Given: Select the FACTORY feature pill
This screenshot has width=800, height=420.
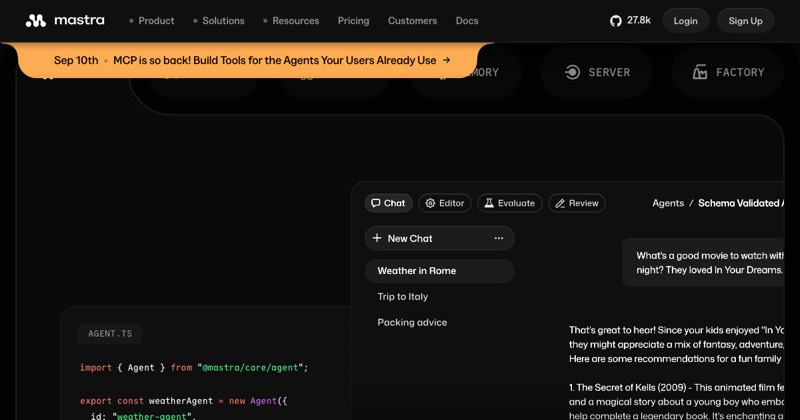Looking at the screenshot, I should (728, 72).
